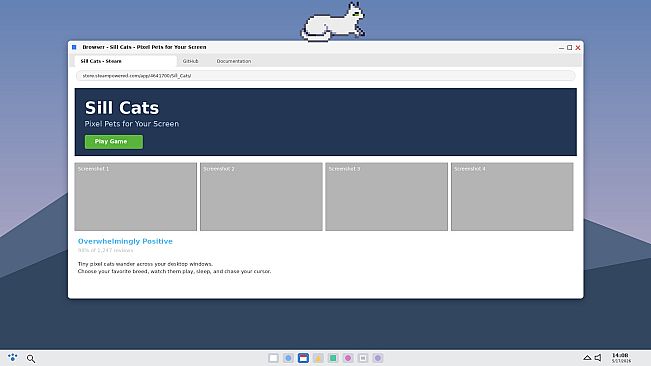This screenshot has height=366, width=651.
Task: Click the 'Tiny pixel cats wander' description line
Action: pyautogui.click(x=145, y=264)
